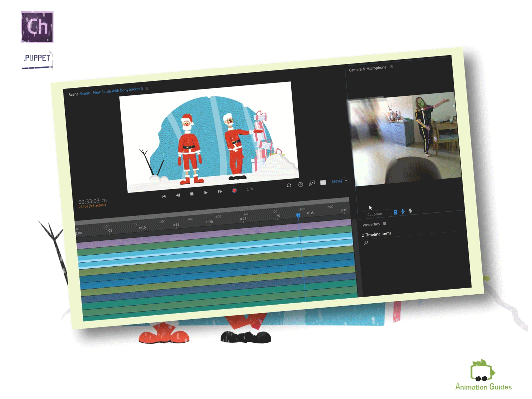Screen dimensions: 532x399
Task: Step forward one frame
Action: (x=220, y=192)
